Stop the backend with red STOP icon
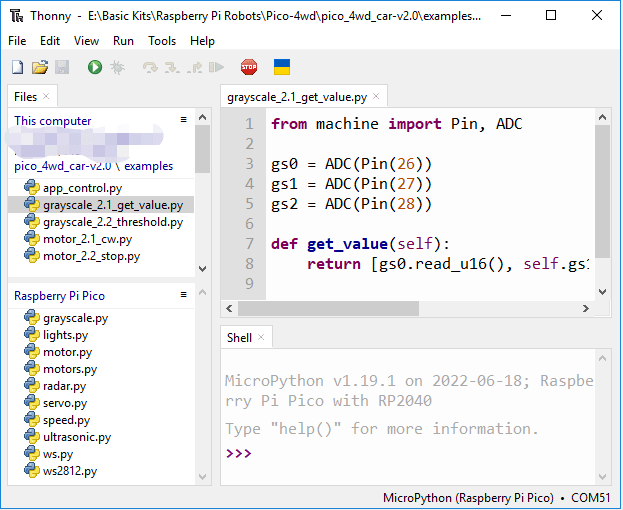 (249, 67)
